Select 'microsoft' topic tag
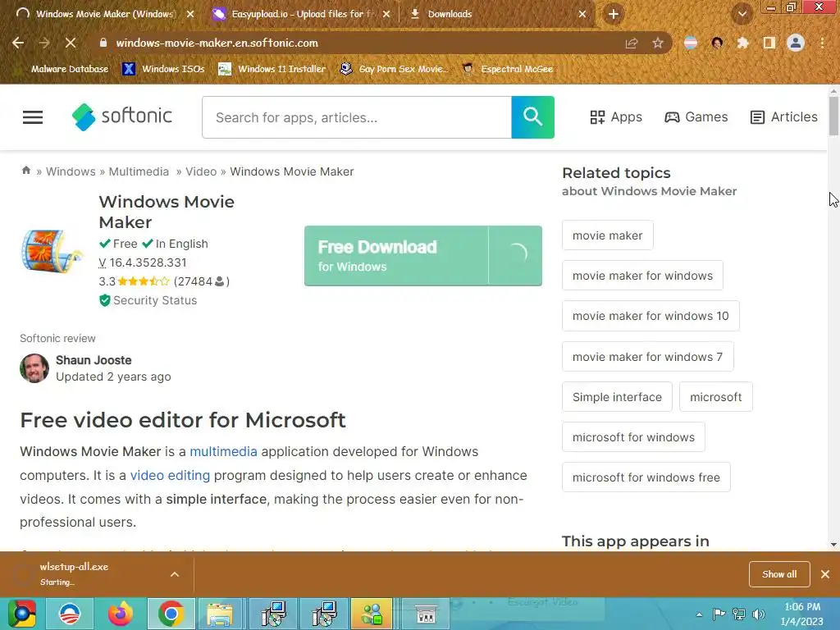Viewport: 840px width, 630px height. [715, 397]
